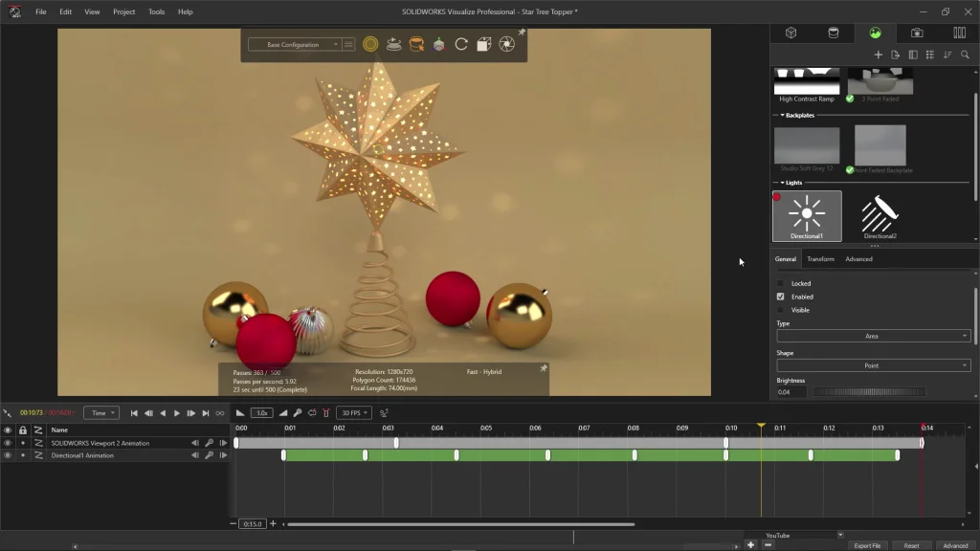Image resolution: width=980 pixels, height=551 pixels.
Task: Open the Appearances paint bucket tab
Action: (x=833, y=33)
